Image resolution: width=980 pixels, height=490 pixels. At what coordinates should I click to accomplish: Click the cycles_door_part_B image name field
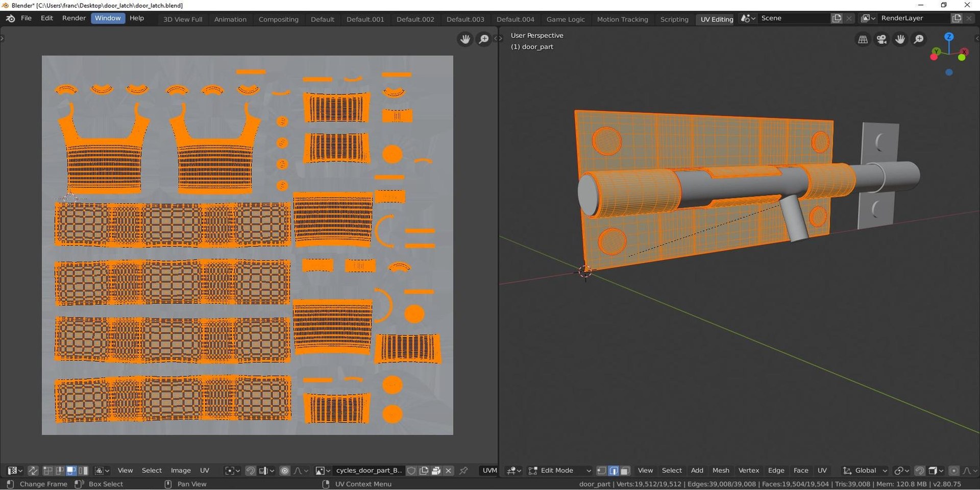(369, 471)
